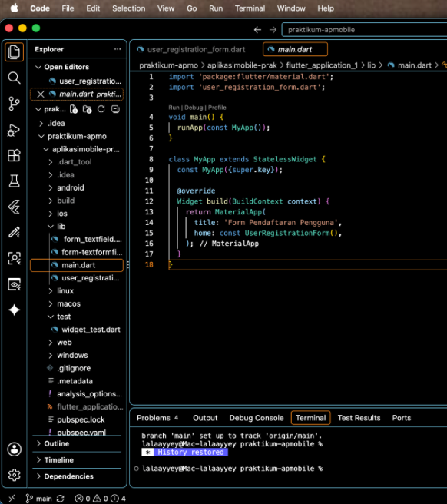447x504 pixels.
Task: Open the Run and Debug view
Action: pyautogui.click(x=14, y=130)
